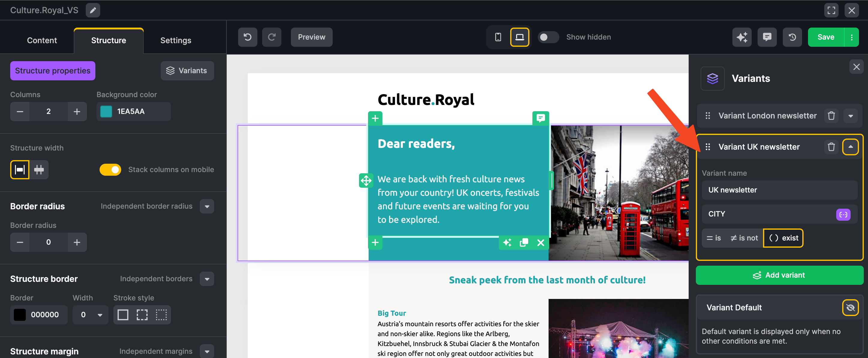Open comment on the selected text block
Screen dimensions: 868x358
coord(540,118)
